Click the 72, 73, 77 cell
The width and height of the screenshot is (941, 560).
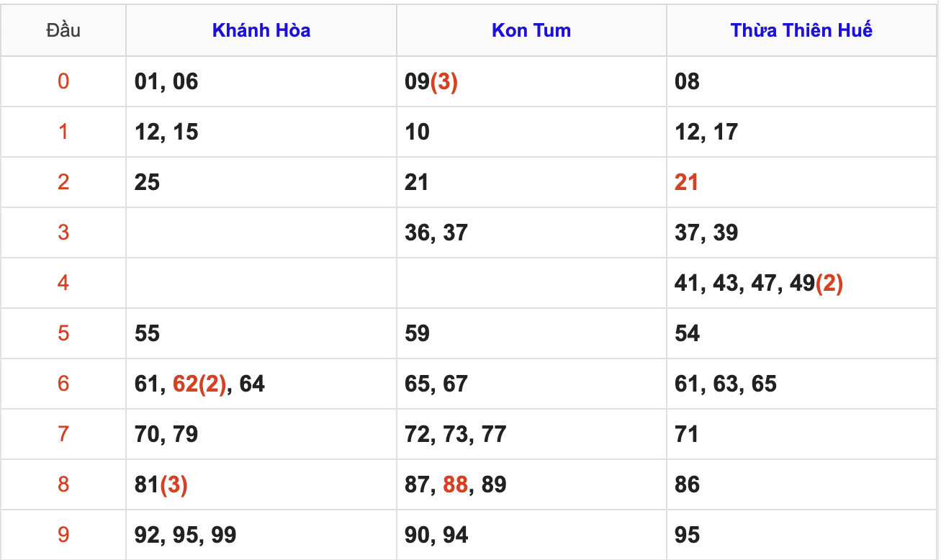point(455,434)
